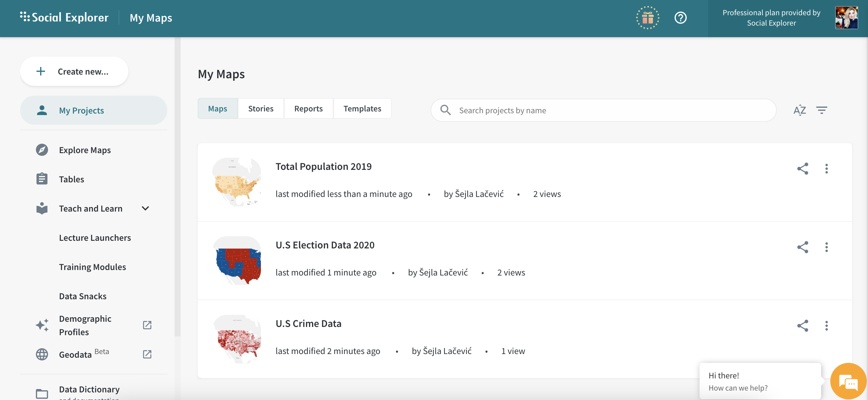Open the U.S Election Data 2020 thumbnail
This screenshot has height=400, width=868.
click(x=237, y=261)
